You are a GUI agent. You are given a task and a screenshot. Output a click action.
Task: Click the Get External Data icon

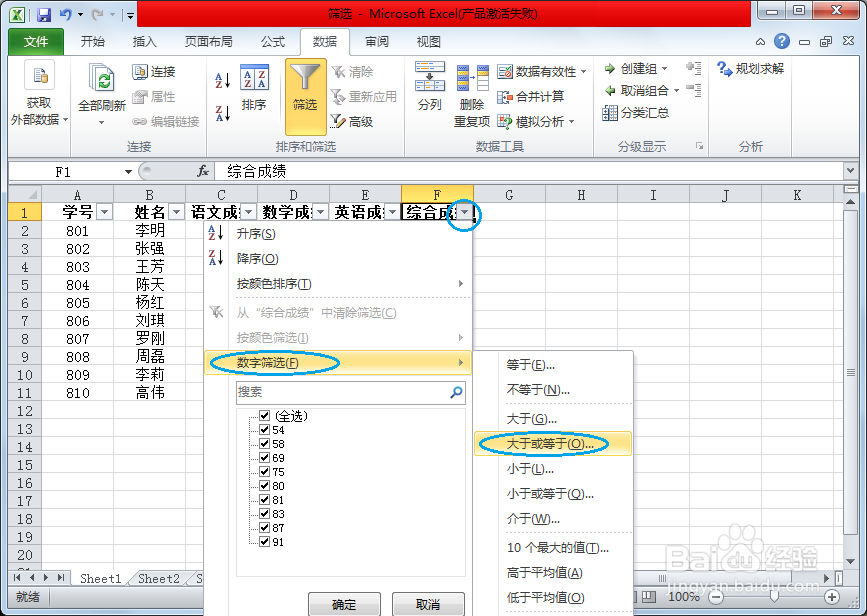coord(40,75)
